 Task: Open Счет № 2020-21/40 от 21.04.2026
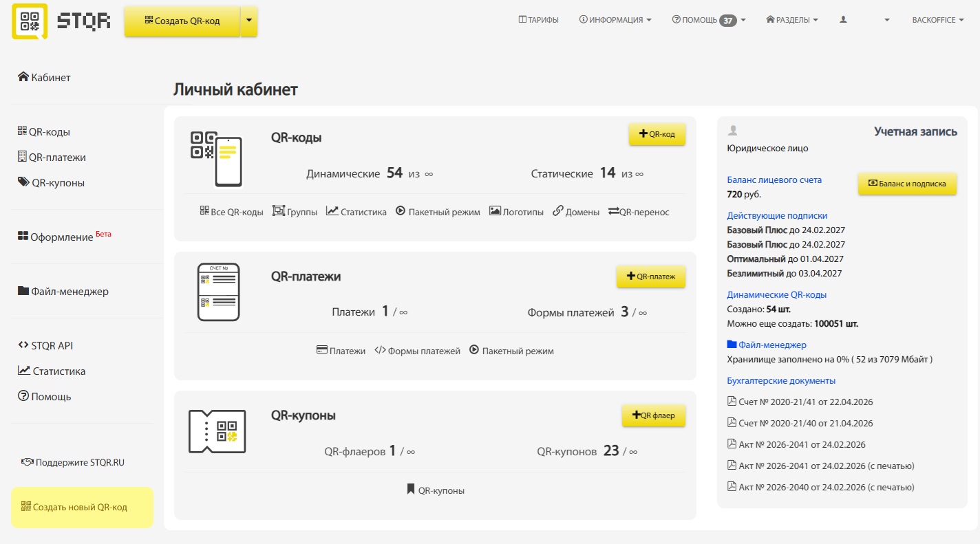800,423
